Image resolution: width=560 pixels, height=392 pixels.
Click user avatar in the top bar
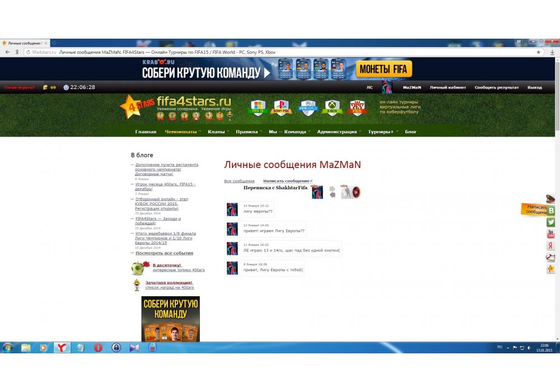[387, 87]
